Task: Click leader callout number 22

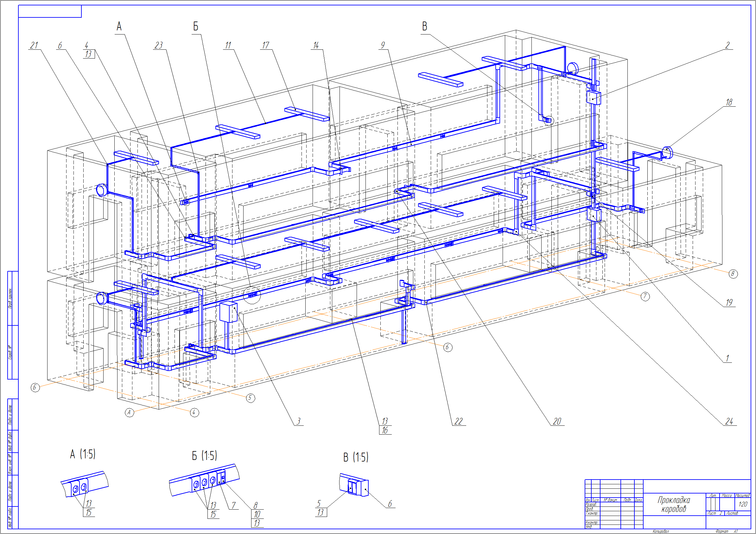Action: [x=458, y=422]
